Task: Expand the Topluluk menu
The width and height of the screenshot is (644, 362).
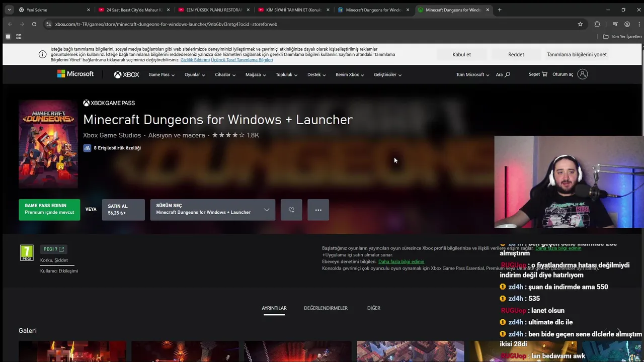Action: point(287,75)
